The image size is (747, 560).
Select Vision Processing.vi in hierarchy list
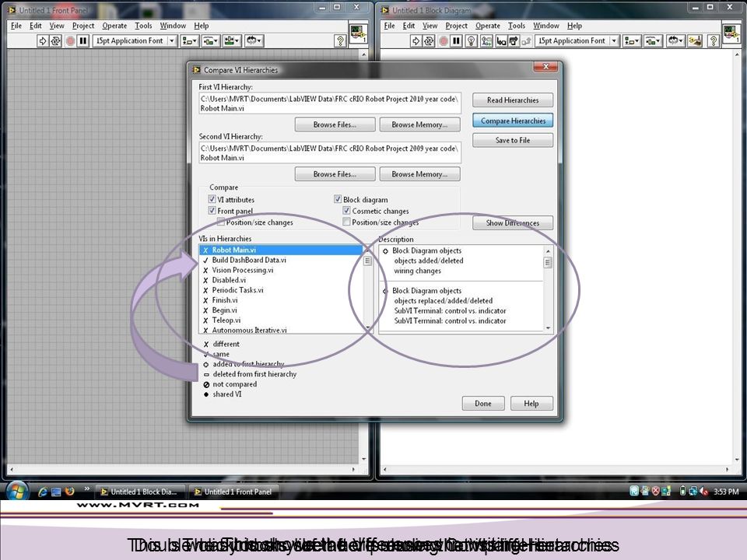tap(281, 270)
